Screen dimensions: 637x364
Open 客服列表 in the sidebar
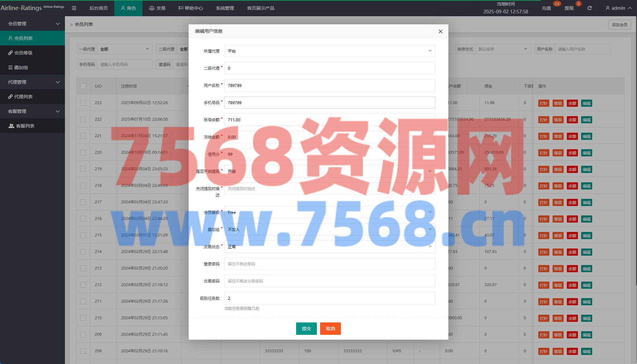(25, 126)
